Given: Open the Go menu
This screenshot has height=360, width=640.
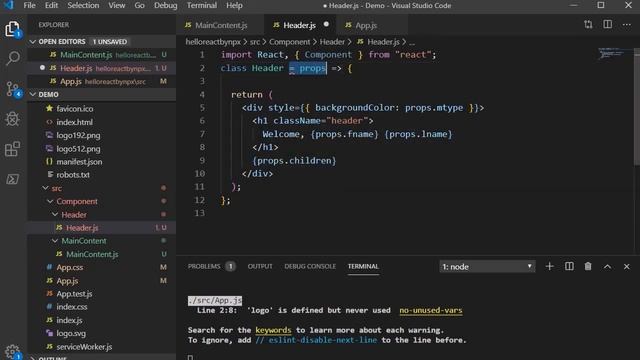Looking at the screenshot, I should click(x=140, y=5).
